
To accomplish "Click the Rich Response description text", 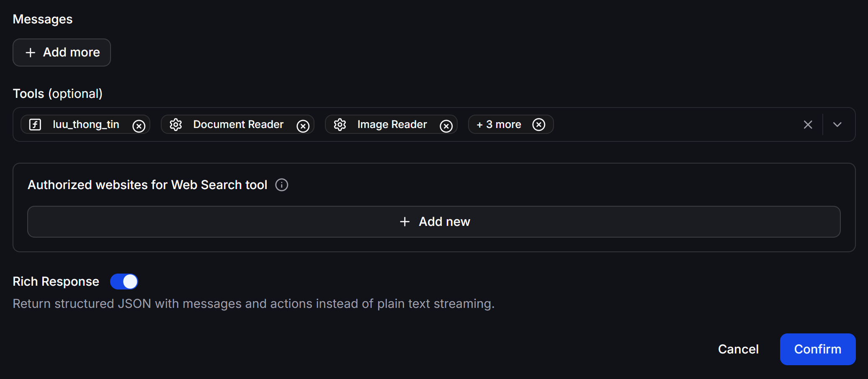I will tap(254, 304).
